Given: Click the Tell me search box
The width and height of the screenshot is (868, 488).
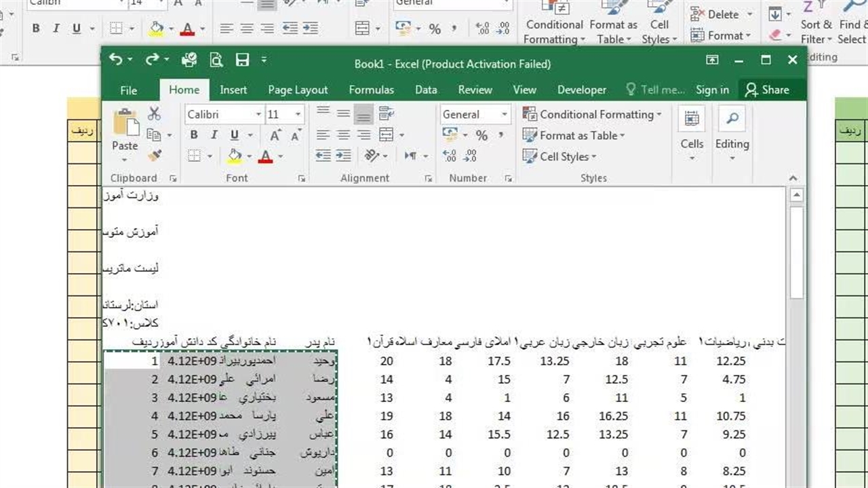Looking at the screenshot, I should point(656,89).
